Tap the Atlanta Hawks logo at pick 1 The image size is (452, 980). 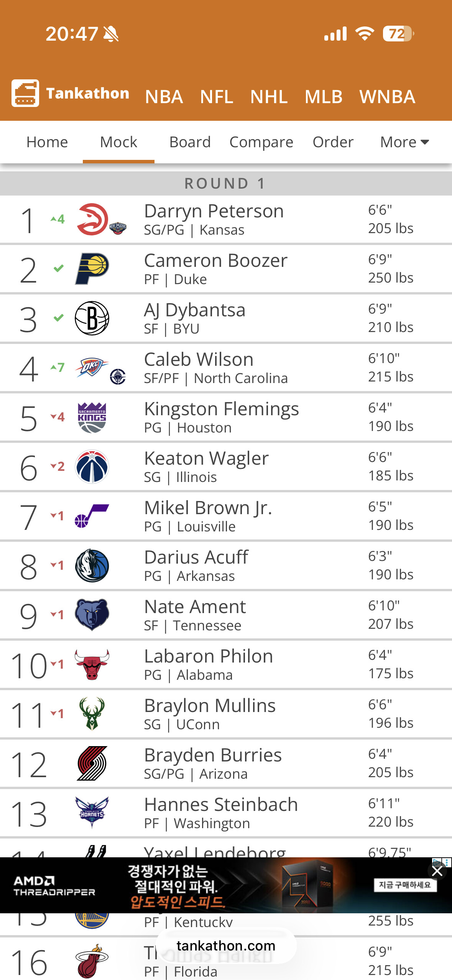(92, 219)
